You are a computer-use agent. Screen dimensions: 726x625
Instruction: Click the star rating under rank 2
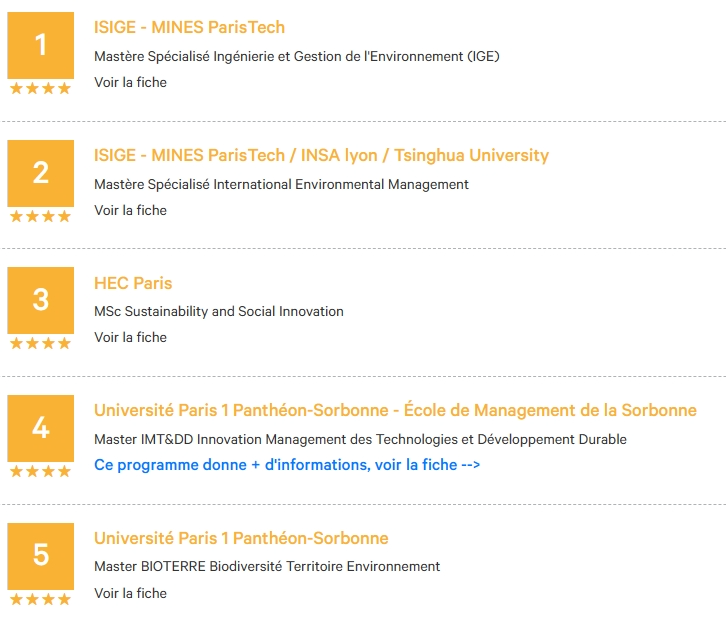pos(40,216)
